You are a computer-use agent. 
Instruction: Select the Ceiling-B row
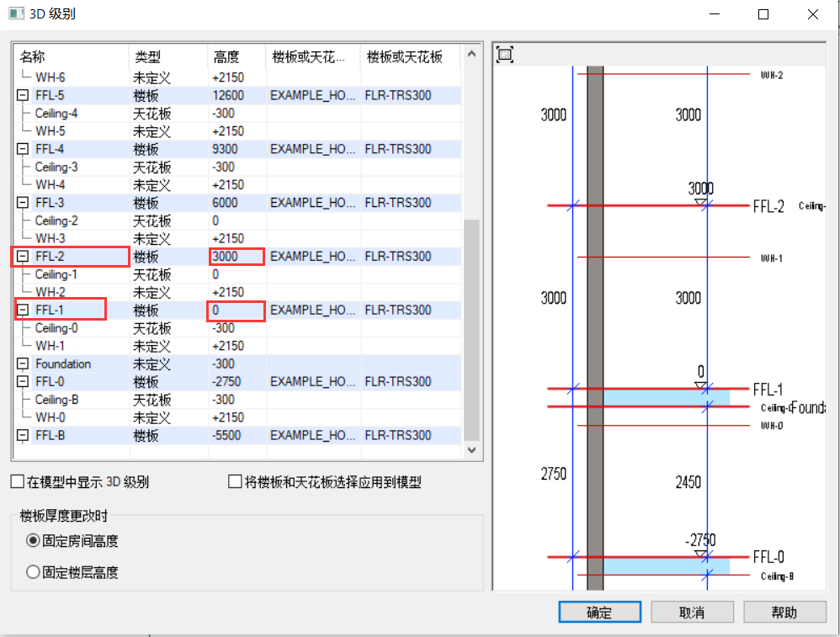click(x=237, y=399)
